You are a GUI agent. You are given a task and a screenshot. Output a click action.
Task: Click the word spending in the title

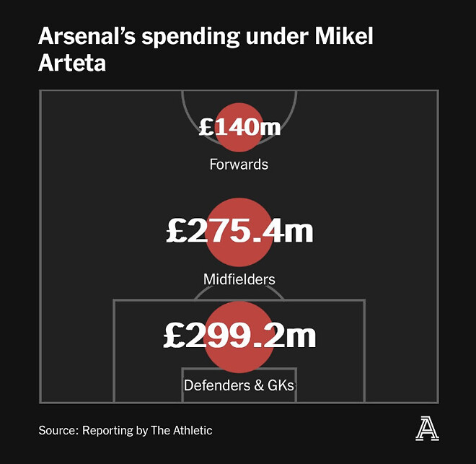click(x=190, y=38)
